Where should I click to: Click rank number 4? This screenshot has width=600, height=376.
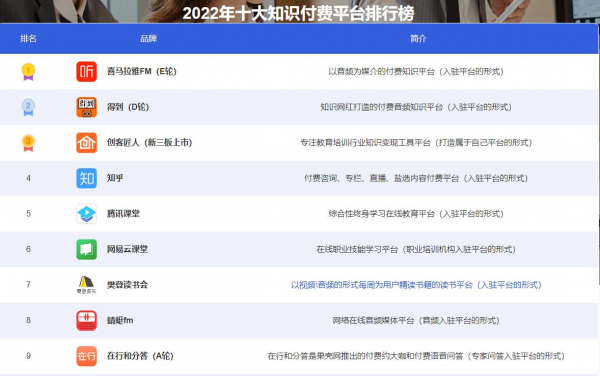[28, 178]
